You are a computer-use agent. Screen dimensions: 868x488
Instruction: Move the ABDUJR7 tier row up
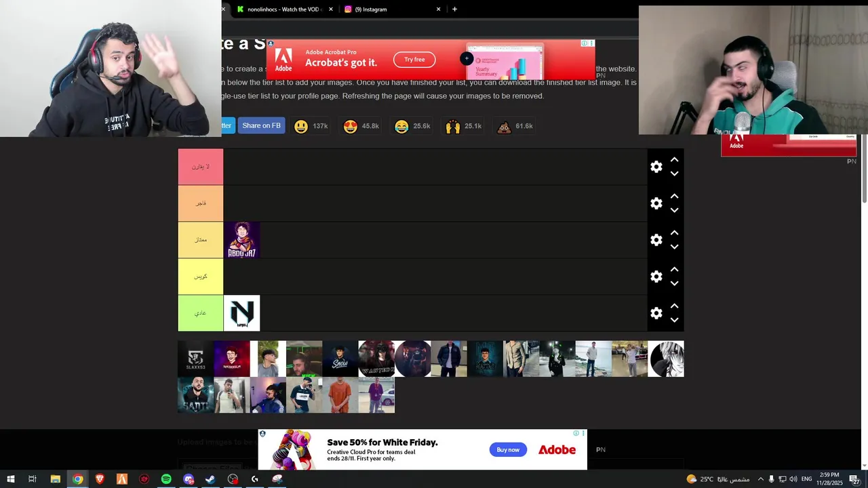675,233
